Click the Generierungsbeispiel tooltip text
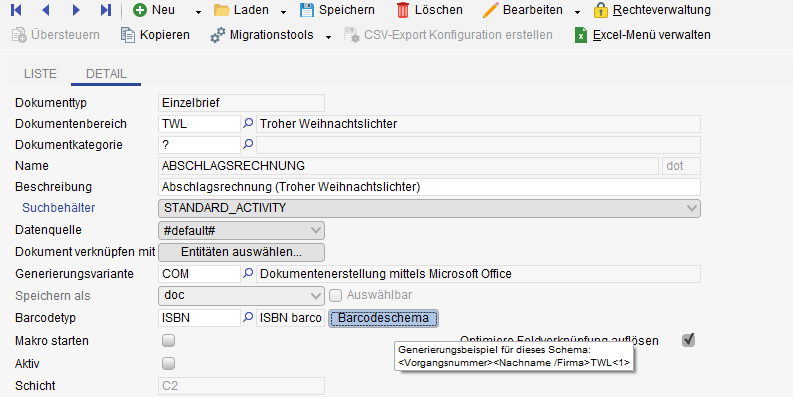Image resolution: width=793 pixels, height=397 pixels. [x=514, y=356]
